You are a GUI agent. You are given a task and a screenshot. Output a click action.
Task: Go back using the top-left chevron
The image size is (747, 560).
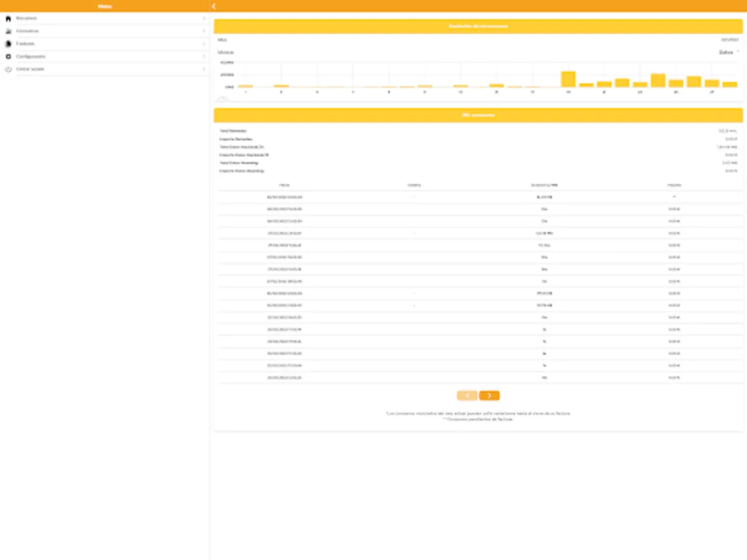(215, 6)
